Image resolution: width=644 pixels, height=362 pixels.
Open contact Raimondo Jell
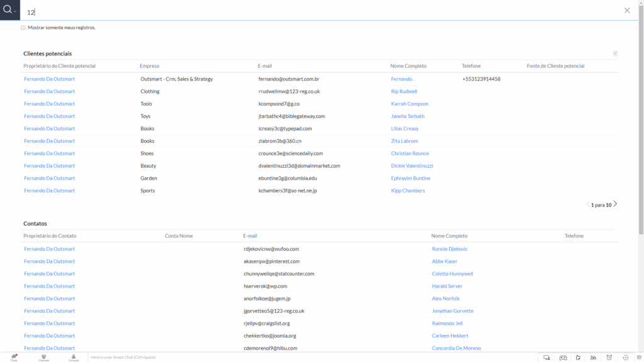[447, 324]
